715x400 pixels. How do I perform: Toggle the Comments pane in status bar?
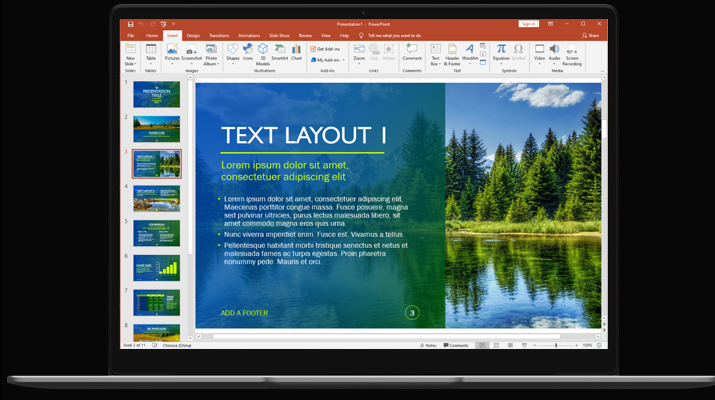pyautogui.click(x=456, y=345)
